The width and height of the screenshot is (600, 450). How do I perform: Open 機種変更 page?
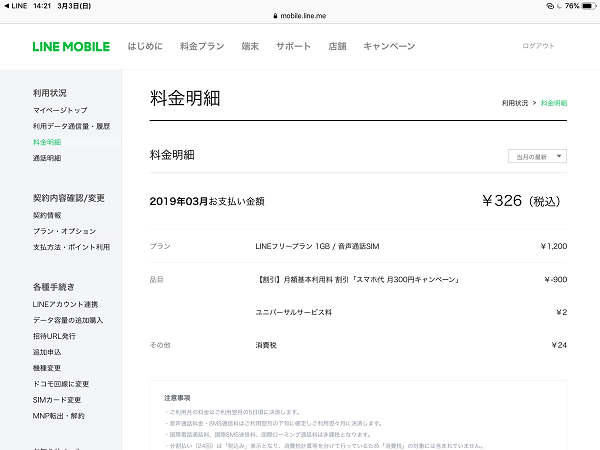(47, 368)
